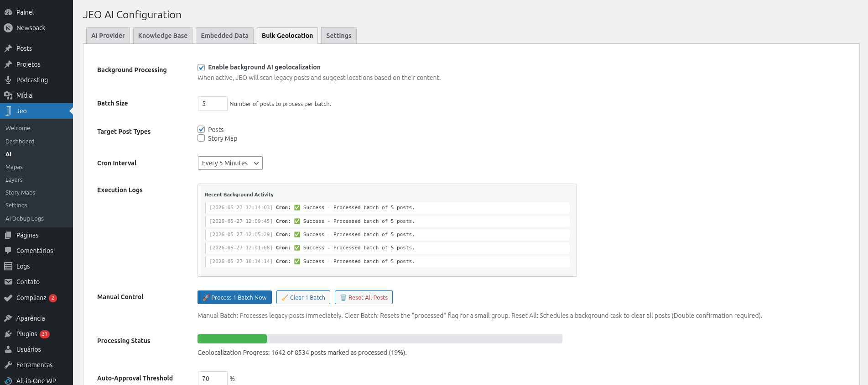Click the Aparência paintbrush icon

coord(8,318)
